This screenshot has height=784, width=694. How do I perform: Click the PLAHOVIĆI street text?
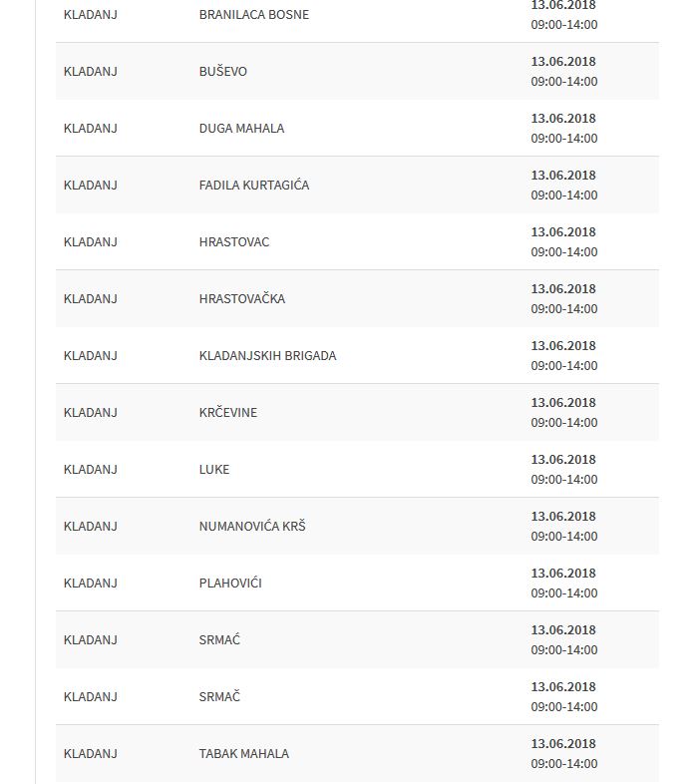[230, 584]
